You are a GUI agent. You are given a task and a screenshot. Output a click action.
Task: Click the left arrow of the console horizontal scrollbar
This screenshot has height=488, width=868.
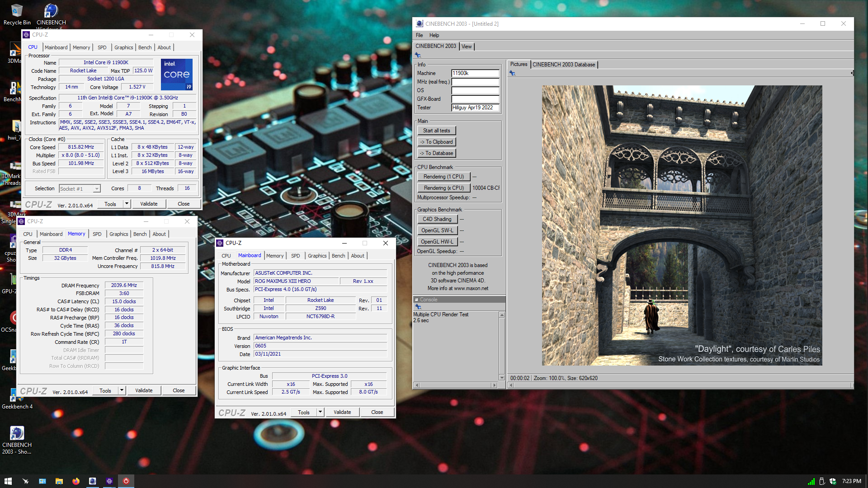click(417, 385)
